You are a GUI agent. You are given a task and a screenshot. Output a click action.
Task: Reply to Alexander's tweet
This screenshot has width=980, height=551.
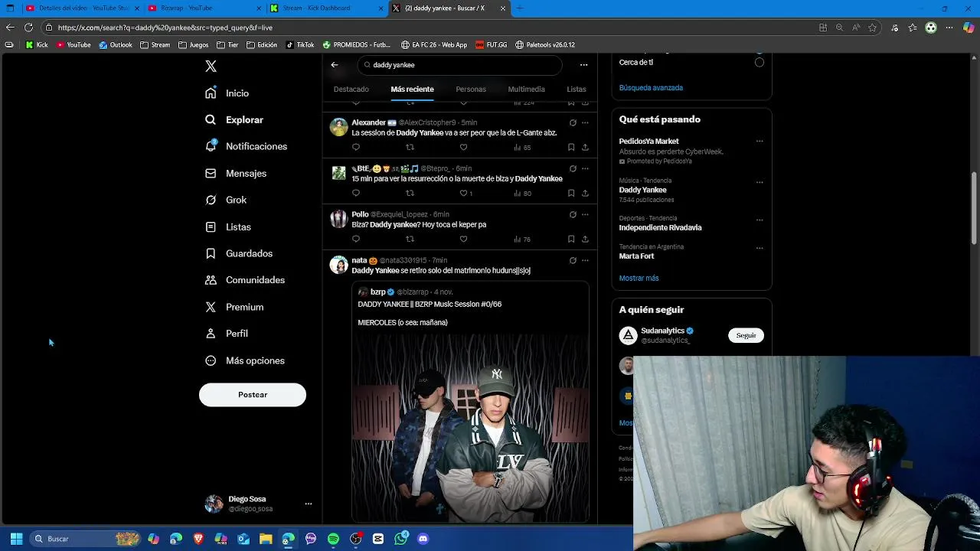click(356, 147)
